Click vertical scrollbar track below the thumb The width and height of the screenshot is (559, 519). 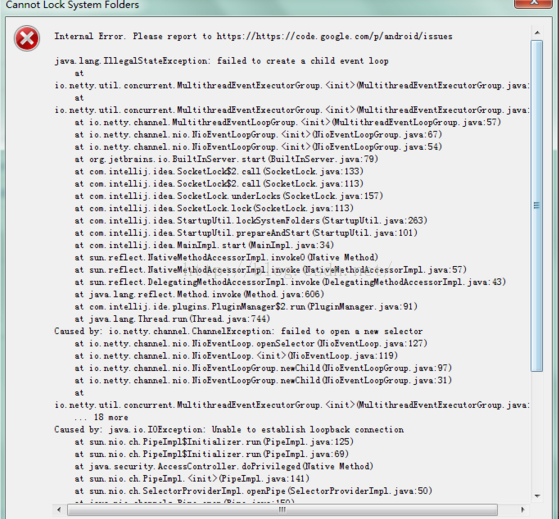pyautogui.click(x=537, y=430)
